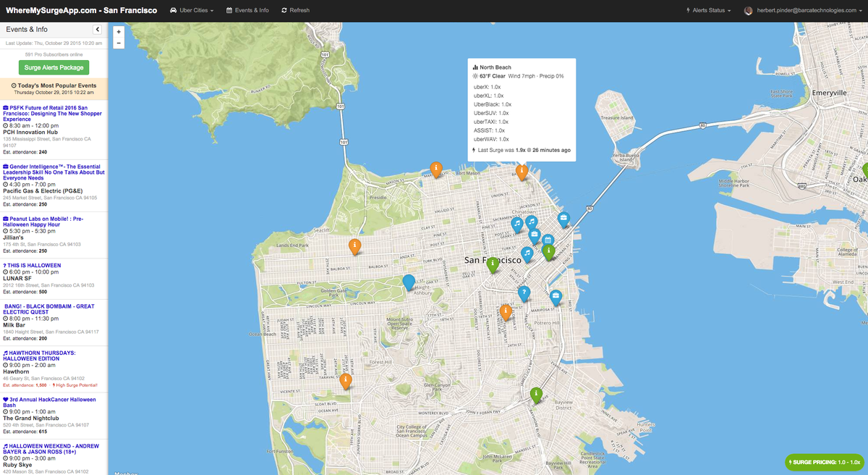Open the PSFK Future of Retail event
The width and height of the screenshot is (868, 475).
(x=52, y=112)
